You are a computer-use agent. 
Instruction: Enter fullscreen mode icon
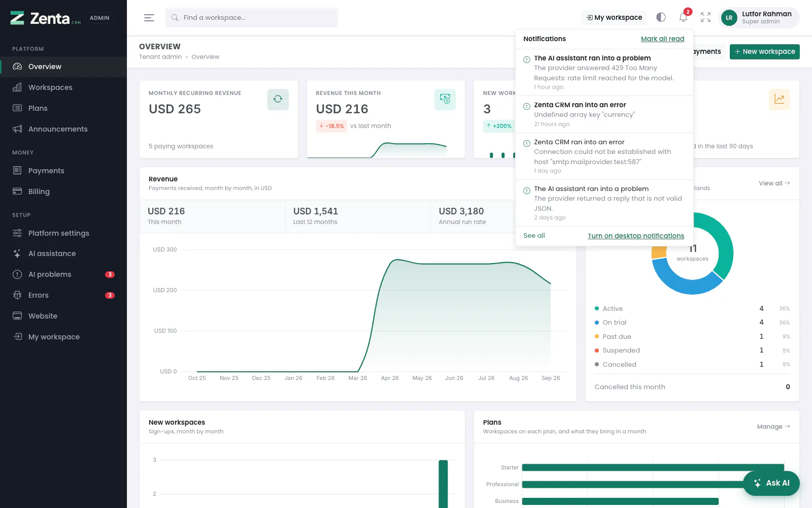pyautogui.click(x=705, y=17)
